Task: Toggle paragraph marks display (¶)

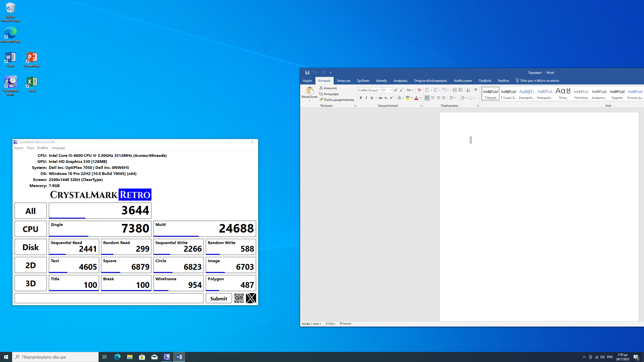Action: pyautogui.click(x=476, y=90)
